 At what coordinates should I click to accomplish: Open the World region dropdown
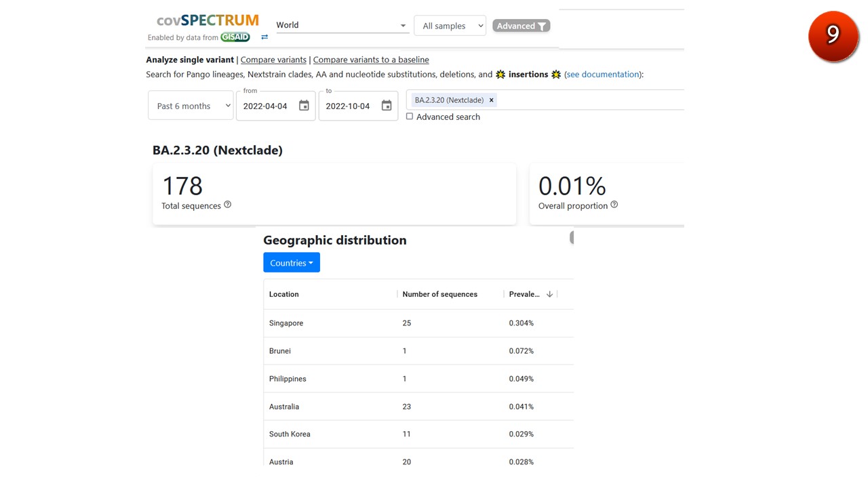point(342,25)
